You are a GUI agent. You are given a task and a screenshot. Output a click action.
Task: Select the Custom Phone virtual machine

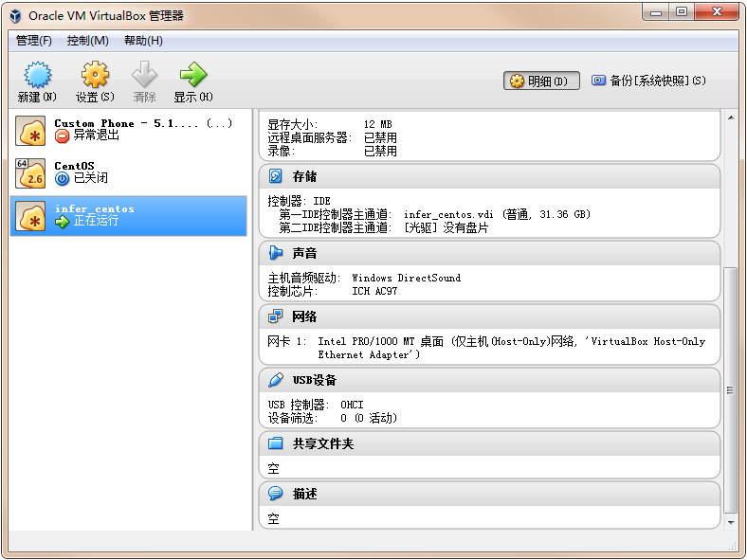(129, 130)
